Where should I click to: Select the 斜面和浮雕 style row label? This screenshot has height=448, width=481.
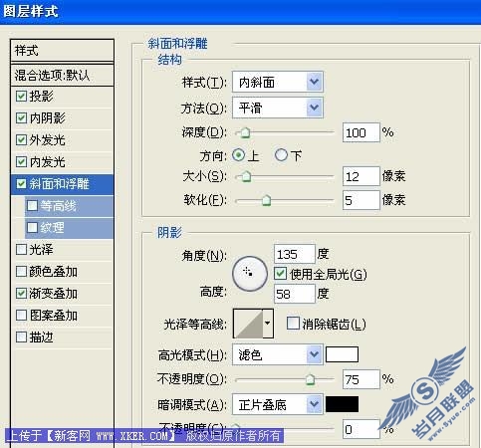click(59, 184)
